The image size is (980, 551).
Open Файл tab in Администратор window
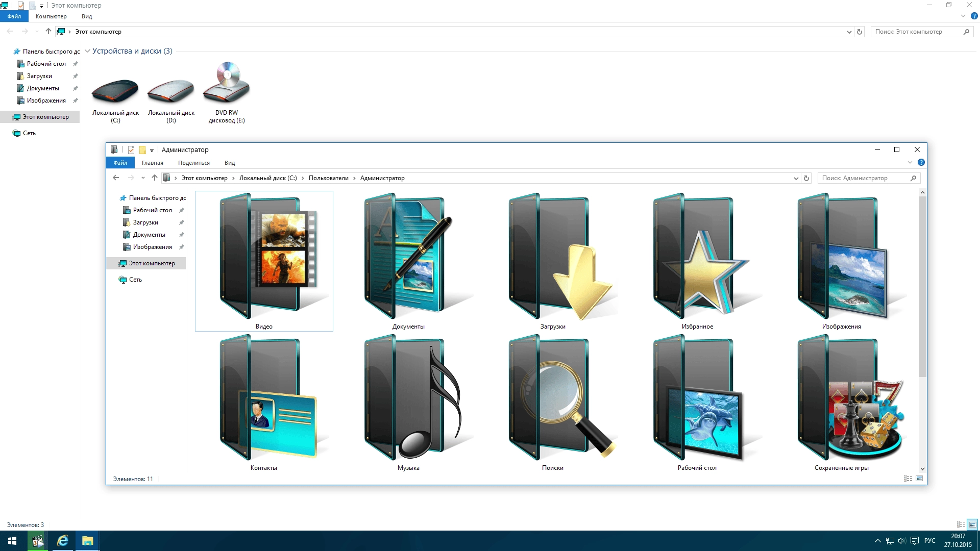pos(120,163)
